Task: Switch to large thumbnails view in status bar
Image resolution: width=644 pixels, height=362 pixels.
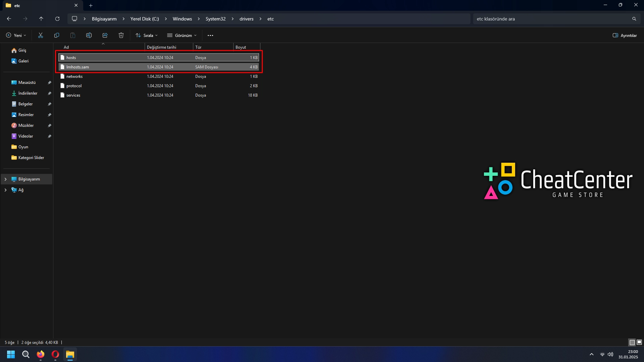Action: [x=639, y=342]
